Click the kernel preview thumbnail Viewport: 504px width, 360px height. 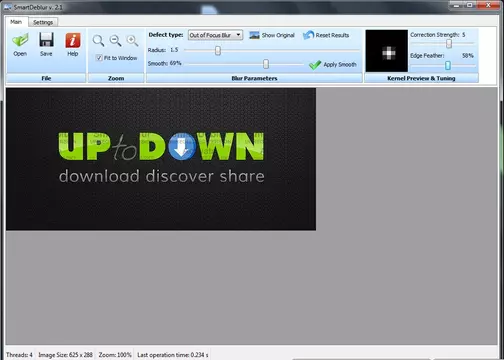pyautogui.click(x=387, y=51)
